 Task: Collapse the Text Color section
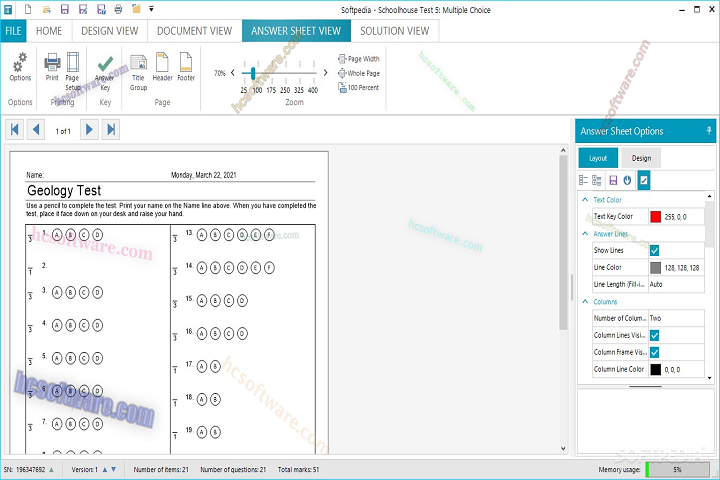[585, 200]
